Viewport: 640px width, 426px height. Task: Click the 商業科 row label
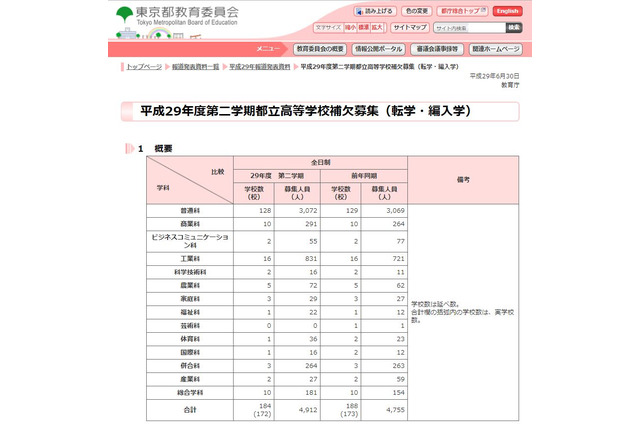click(190, 224)
